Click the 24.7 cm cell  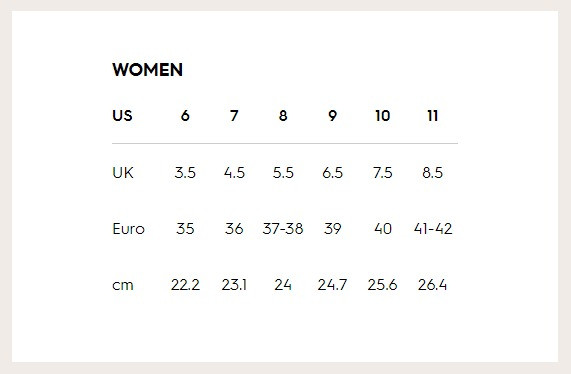pos(332,285)
